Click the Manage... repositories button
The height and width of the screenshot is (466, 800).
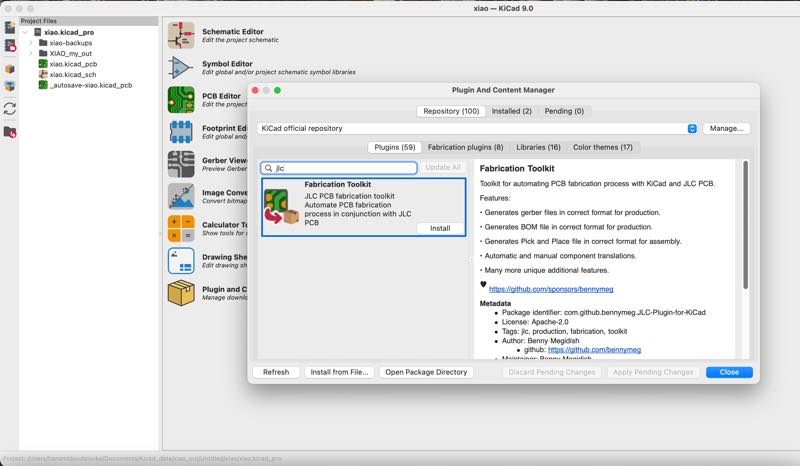tap(726, 129)
